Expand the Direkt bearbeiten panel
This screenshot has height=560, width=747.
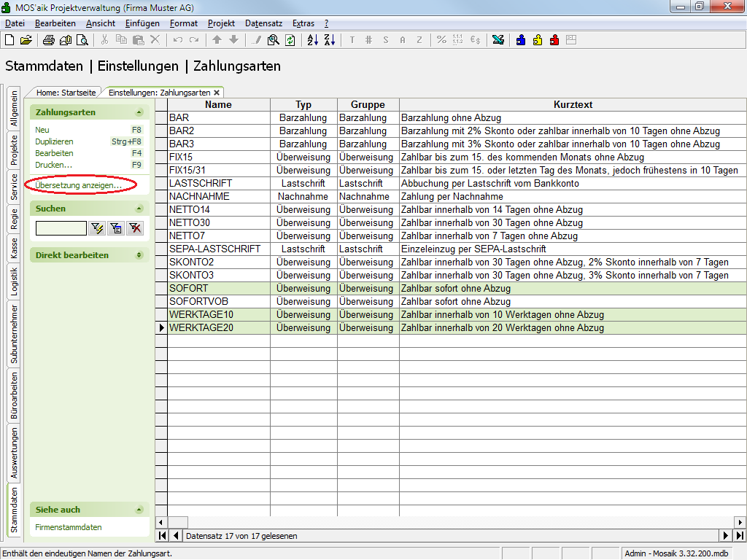click(139, 255)
